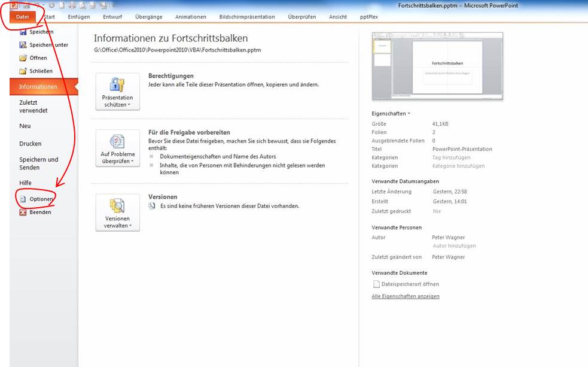Open the Animationen ribbon tab

tap(191, 17)
